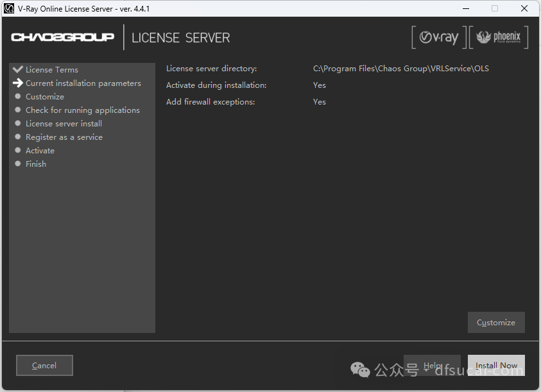Click the V-Ray app icon in title bar
Image resolution: width=541 pixels, height=392 pixels.
8,8
